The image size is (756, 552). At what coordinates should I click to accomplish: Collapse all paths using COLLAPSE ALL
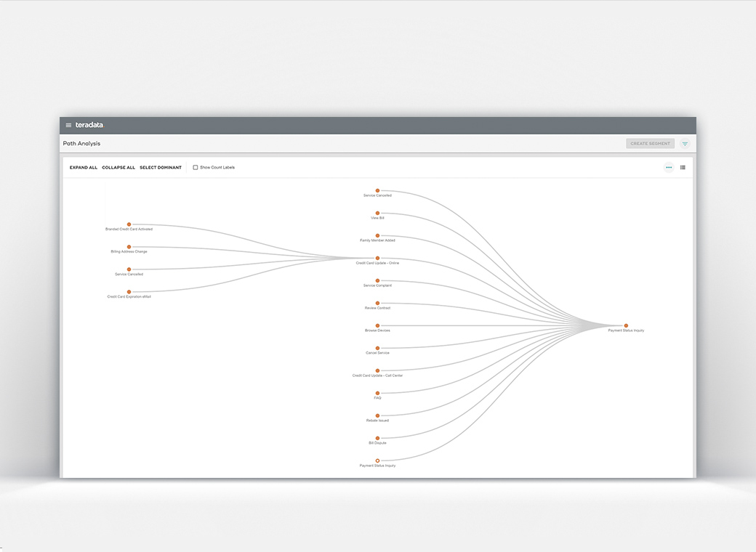(118, 167)
